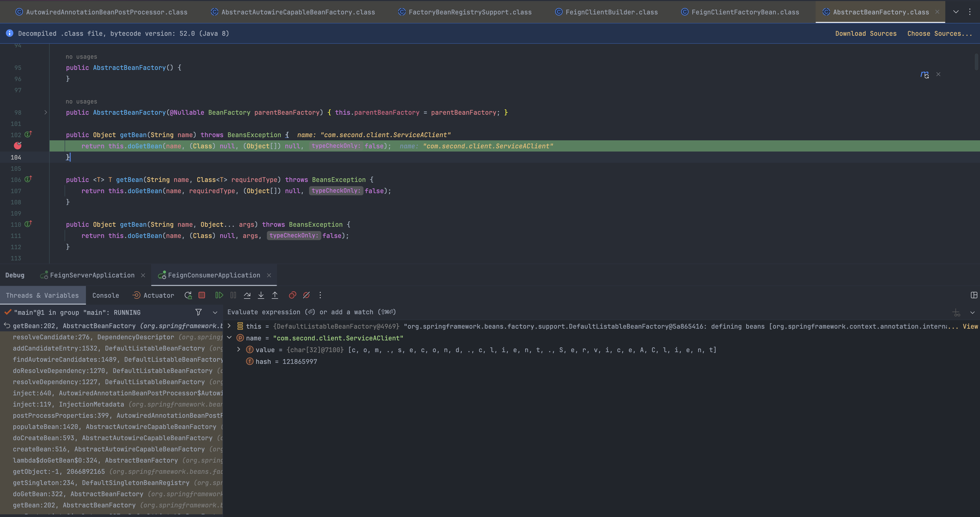Open the FeignClientFactoryBean.class tab

coord(740,12)
